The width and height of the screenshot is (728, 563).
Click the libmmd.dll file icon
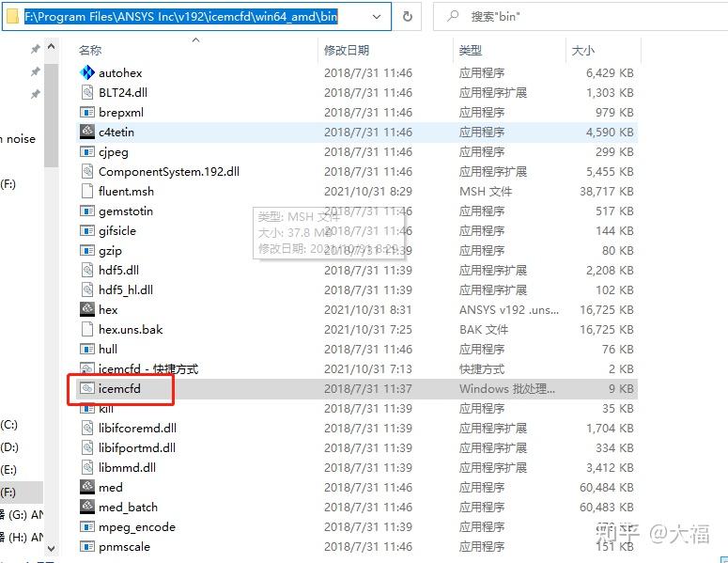point(87,467)
